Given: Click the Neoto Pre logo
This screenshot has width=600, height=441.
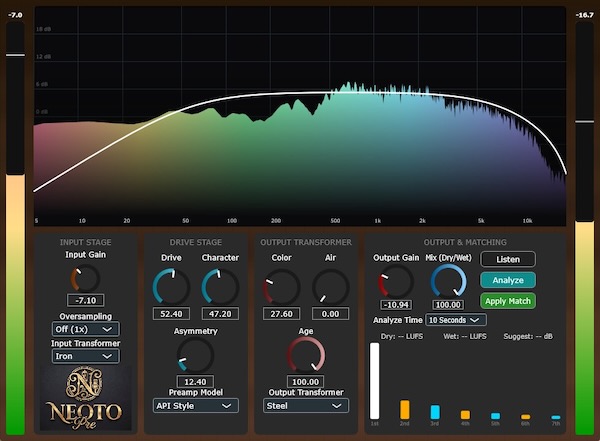Looking at the screenshot, I should coord(85,398).
